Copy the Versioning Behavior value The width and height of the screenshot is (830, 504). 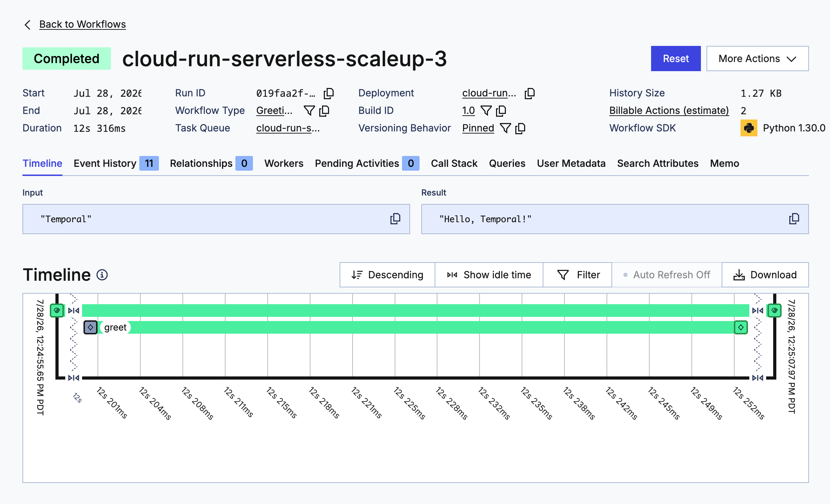521,128
